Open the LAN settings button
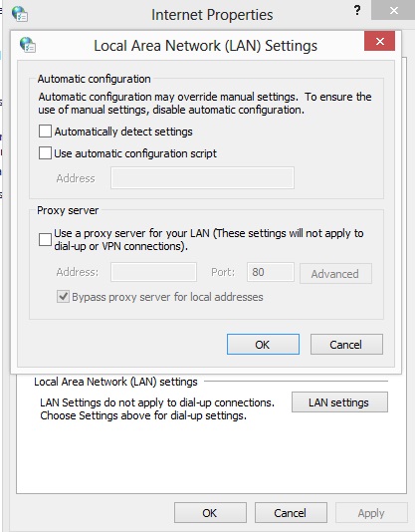Screen dimensions: 415x532 pyautogui.click(x=339, y=402)
